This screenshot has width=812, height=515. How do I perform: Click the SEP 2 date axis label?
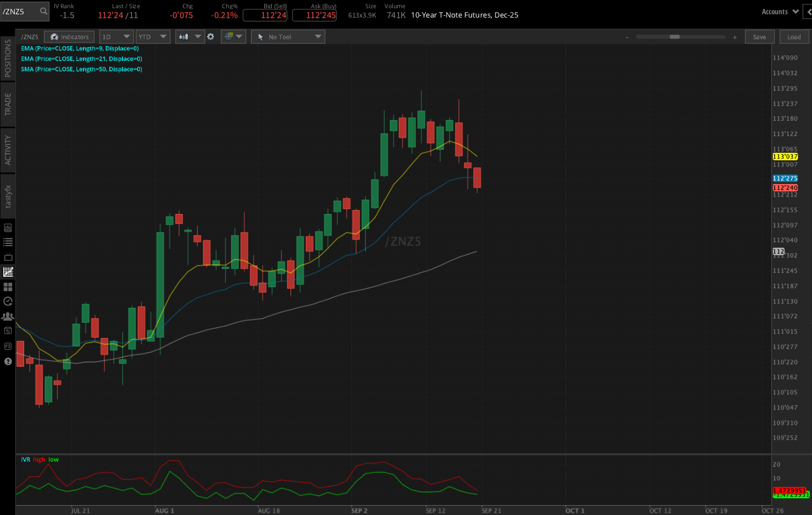[x=359, y=511]
